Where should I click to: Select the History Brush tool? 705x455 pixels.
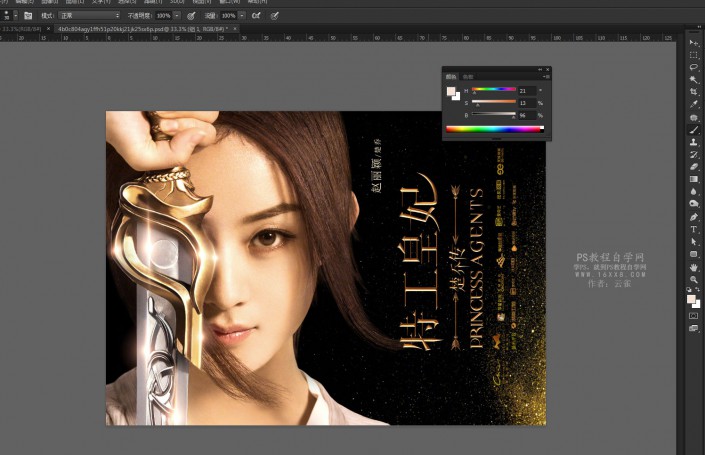click(694, 154)
